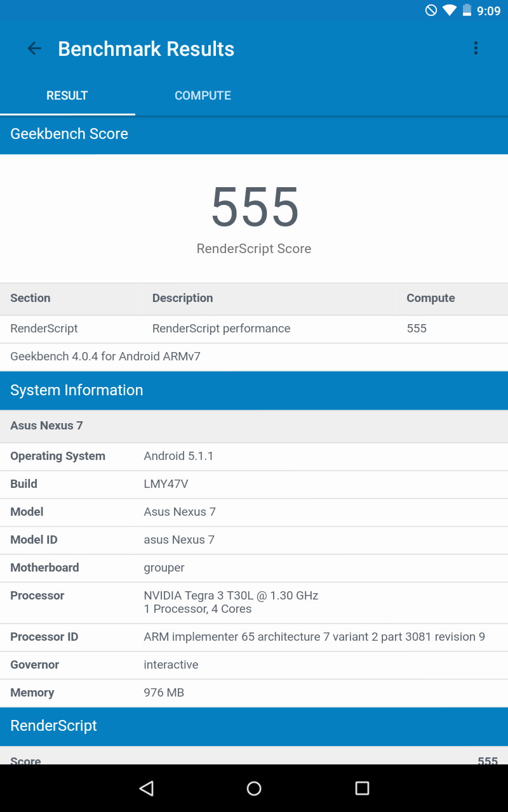Tap the 976 MB memory value
This screenshot has width=508, height=812.
(x=164, y=693)
